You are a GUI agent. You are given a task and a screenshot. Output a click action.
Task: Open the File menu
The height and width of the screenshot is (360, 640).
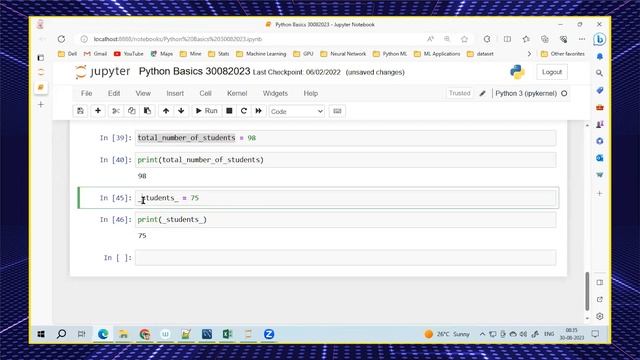tap(87, 93)
